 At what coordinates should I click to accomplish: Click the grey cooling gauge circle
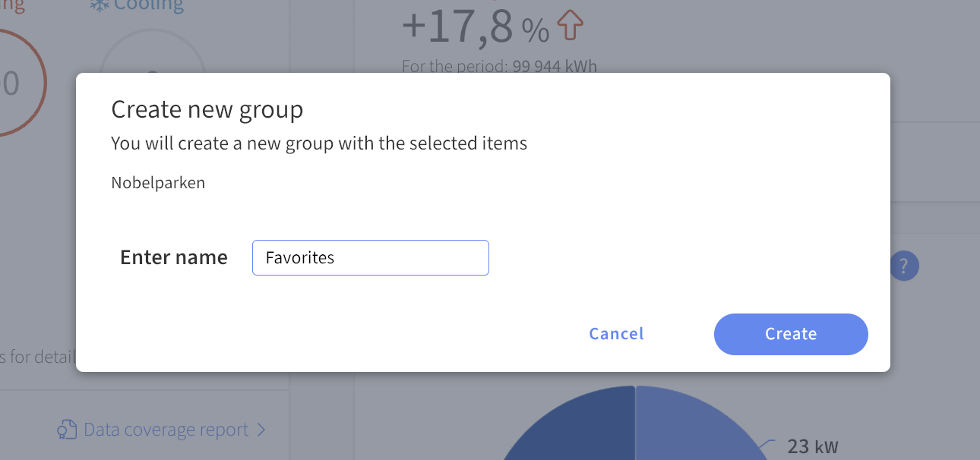[x=152, y=55]
